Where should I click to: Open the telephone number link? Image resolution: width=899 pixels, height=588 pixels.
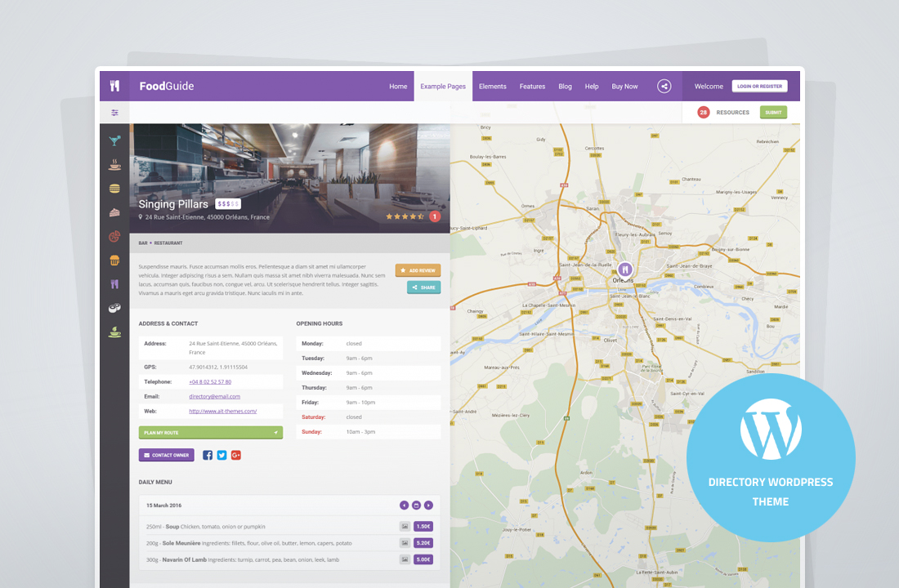point(210,381)
